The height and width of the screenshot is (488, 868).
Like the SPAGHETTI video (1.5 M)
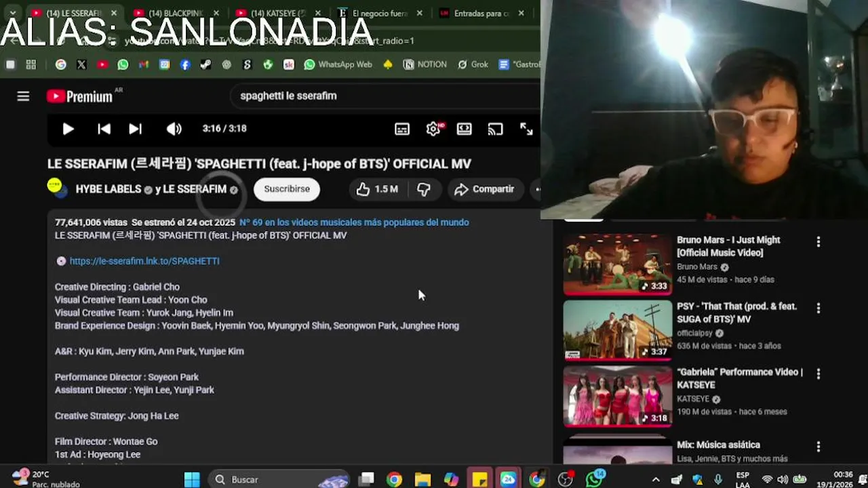pos(377,189)
